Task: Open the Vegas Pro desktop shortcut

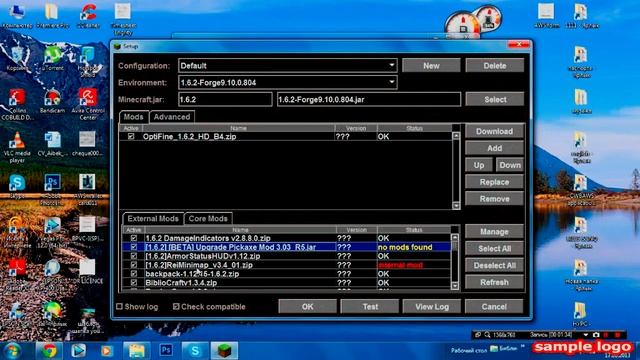Action: [x=53, y=232]
